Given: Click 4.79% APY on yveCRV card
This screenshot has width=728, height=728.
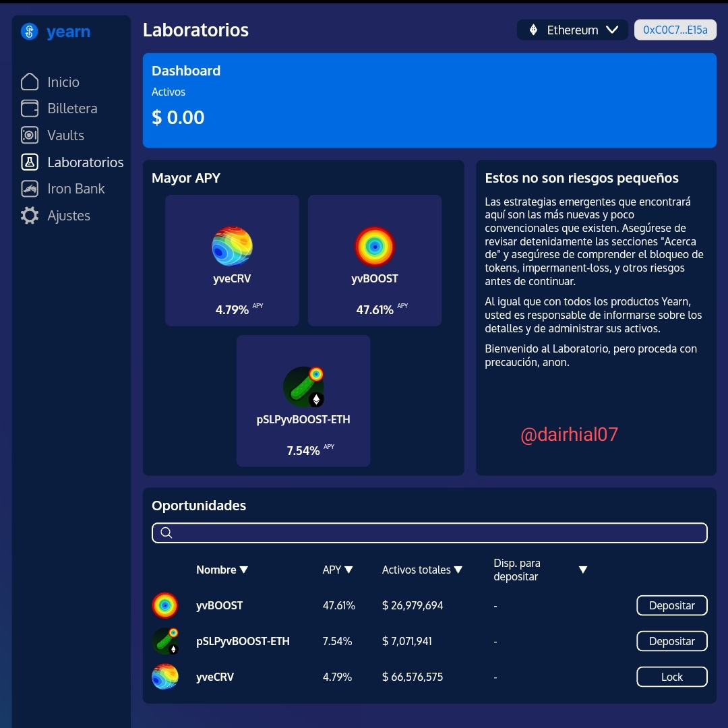Looking at the screenshot, I should pos(232,309).
